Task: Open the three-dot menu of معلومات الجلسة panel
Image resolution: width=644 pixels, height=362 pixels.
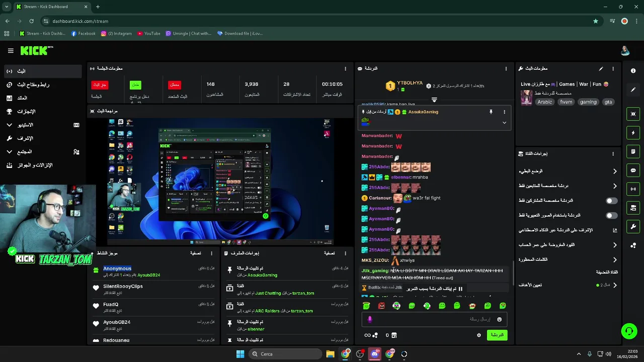Action: [345, 68]
